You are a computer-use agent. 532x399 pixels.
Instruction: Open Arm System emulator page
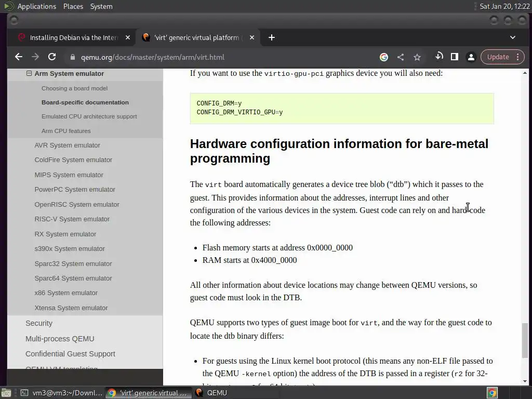pyautogui.click(x=69, y=74)
